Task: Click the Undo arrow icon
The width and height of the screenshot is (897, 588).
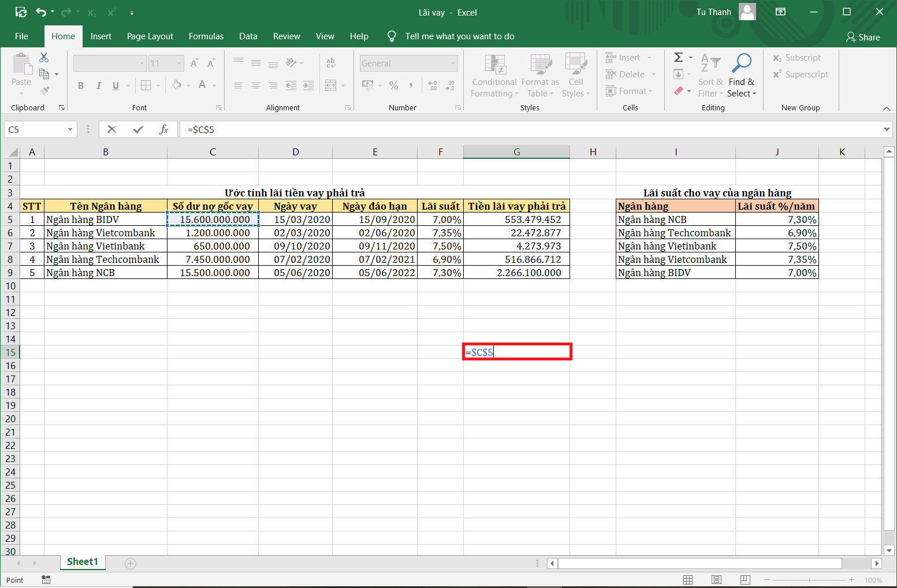Action: coord(40,12)
